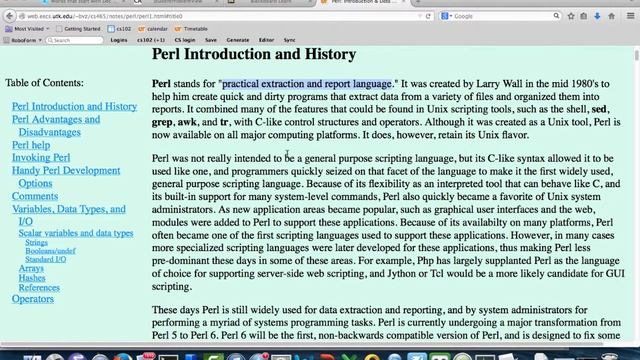This screenshot has width=640, height=360.
Task: Open the References contents link
Action: pyautogui.click(x=39, y=288)
